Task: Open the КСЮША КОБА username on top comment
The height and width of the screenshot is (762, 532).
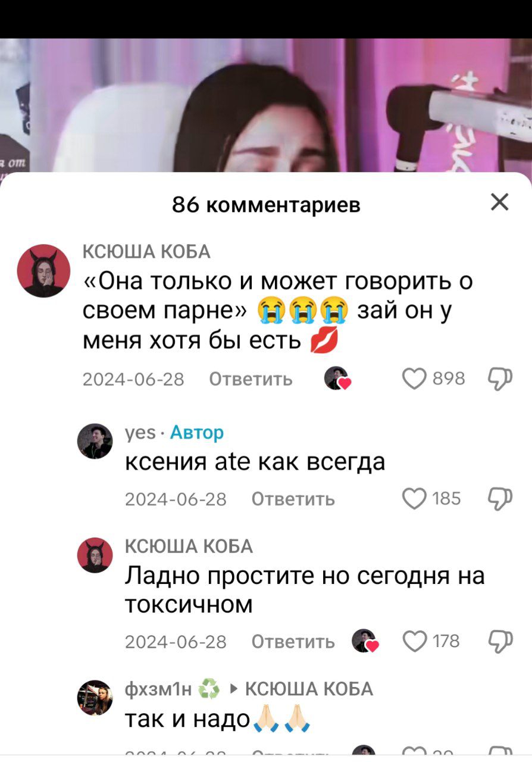Action: (x=146, y=252)
